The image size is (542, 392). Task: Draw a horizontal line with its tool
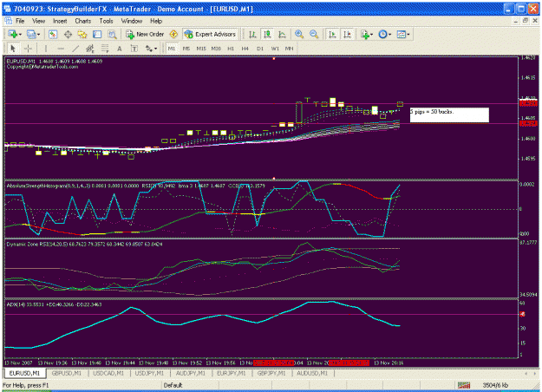point(61,49)
